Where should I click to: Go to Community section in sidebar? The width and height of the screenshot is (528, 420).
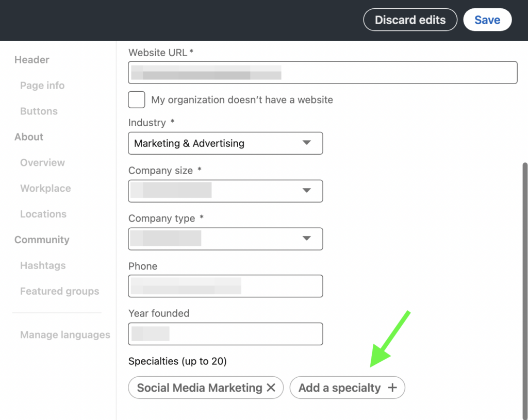(42, 240)
